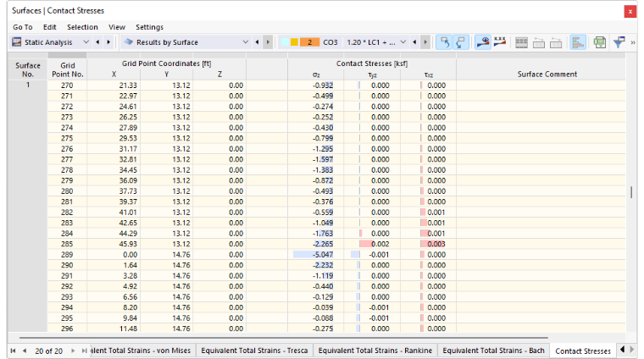The width and height of the screenshot is (644, 359).
Task: Open the Edit menu
Action: click(50, 27)
